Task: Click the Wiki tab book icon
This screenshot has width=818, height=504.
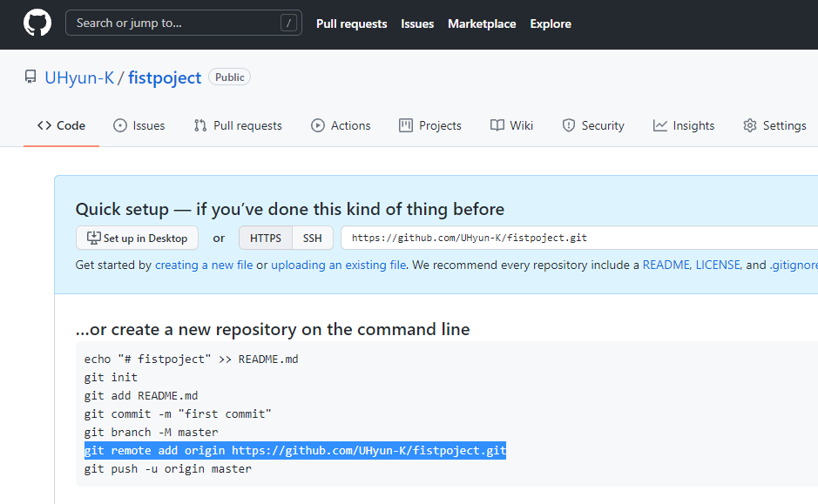Action: click(497, 125)
